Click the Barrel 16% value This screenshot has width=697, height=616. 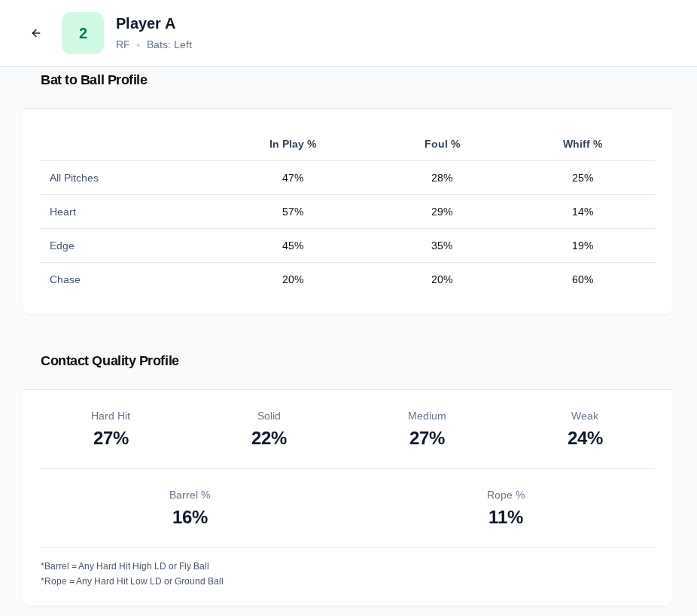click(190, 517)
